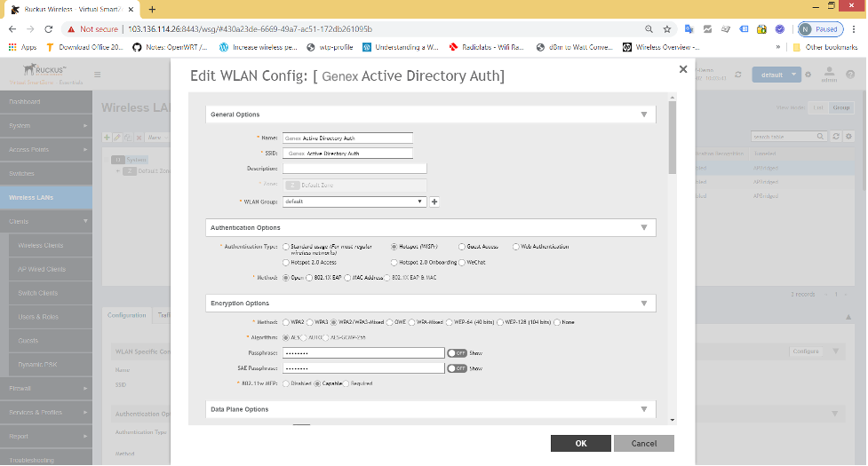
Task: Select WPA3 encryption method
Action: point(310,322)
